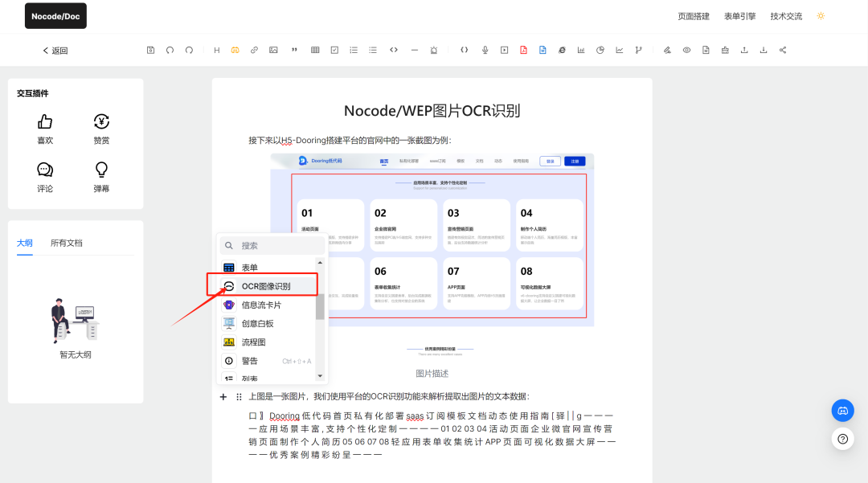This screenshot has height=483, width=868.
Task: Export the document as PDF
Action: click(523, 50)
